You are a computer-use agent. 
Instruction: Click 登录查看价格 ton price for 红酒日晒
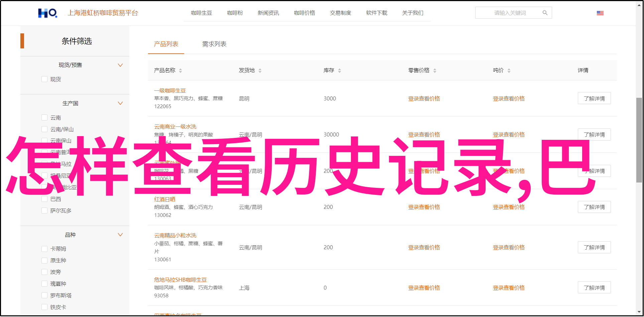[x=509, y=207]
